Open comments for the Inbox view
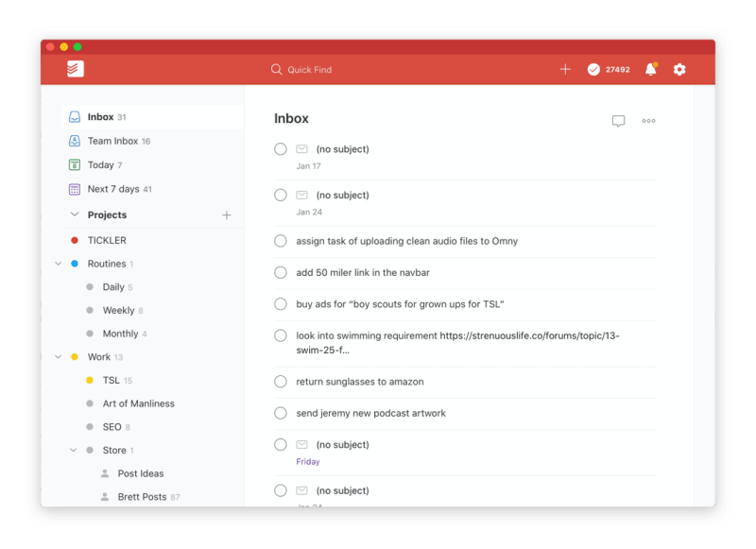 (x=618, y=121)
